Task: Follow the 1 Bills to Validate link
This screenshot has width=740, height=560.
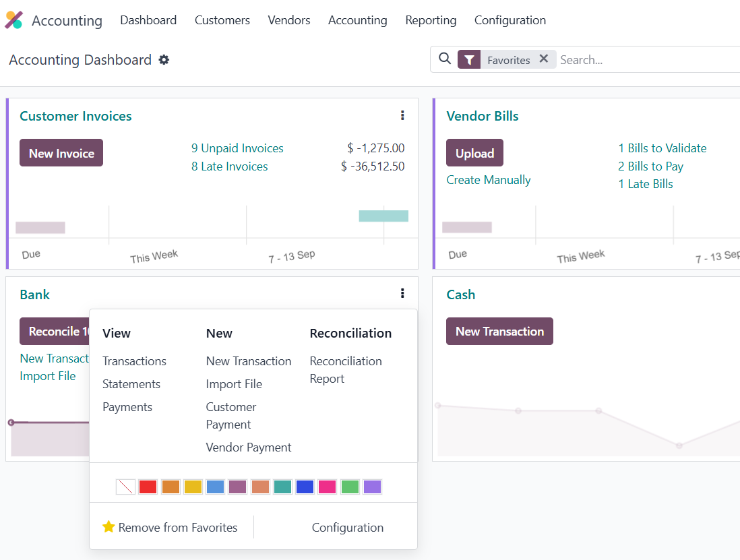Action: click(662, 148)
